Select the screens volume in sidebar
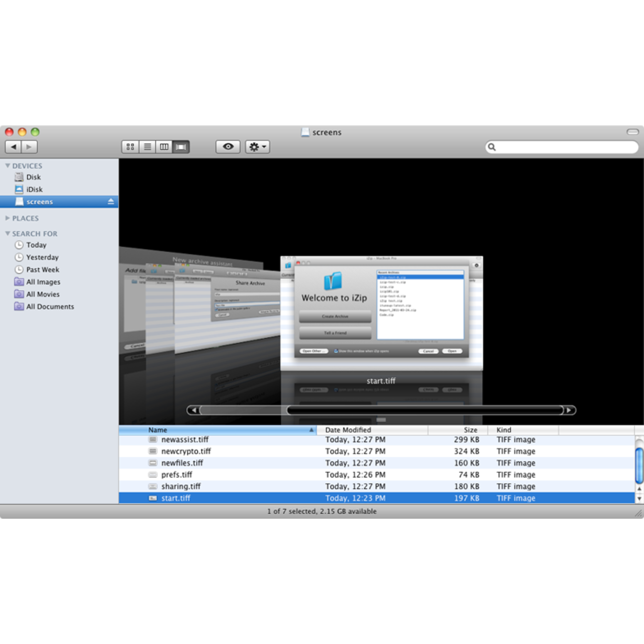This screenshot has height=644, width=644. click(59, 202)
